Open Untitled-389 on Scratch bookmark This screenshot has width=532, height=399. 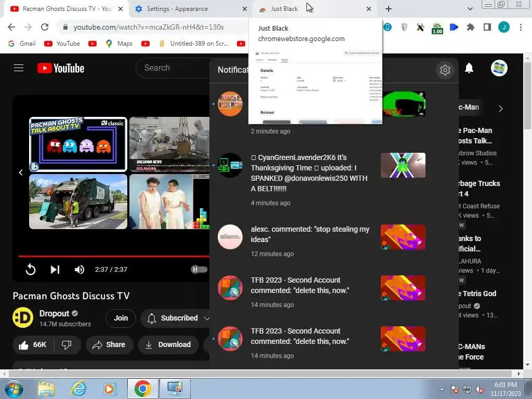click(194, 44)
